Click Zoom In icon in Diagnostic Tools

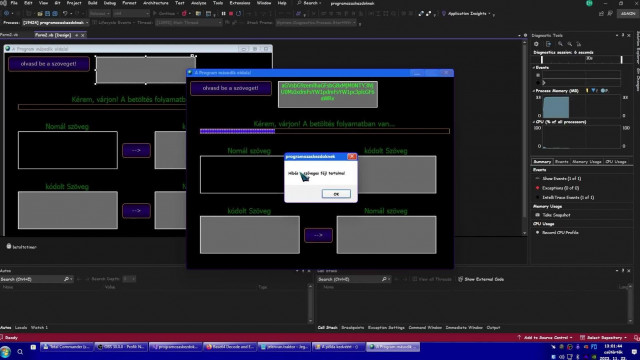pos(560,44)
